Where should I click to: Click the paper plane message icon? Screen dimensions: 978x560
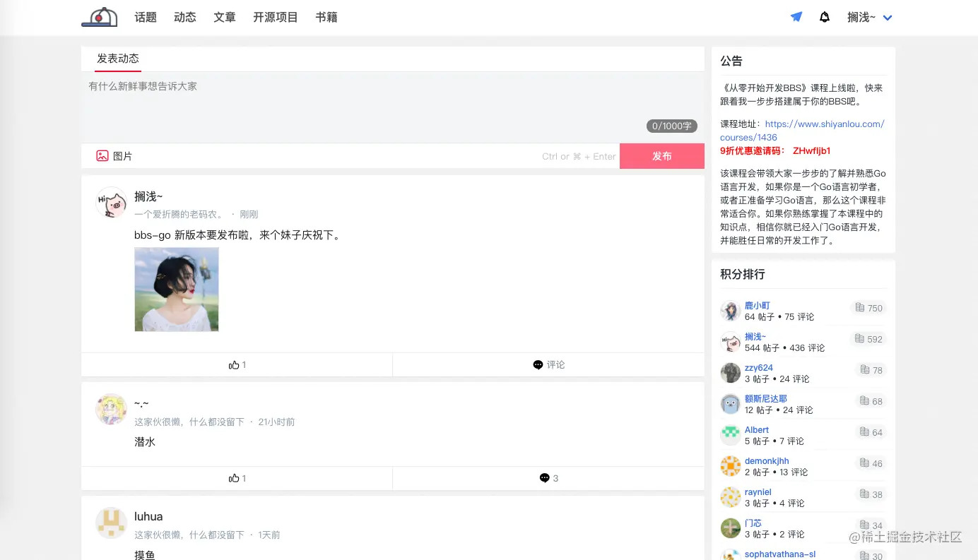click(x=796, y=16)
